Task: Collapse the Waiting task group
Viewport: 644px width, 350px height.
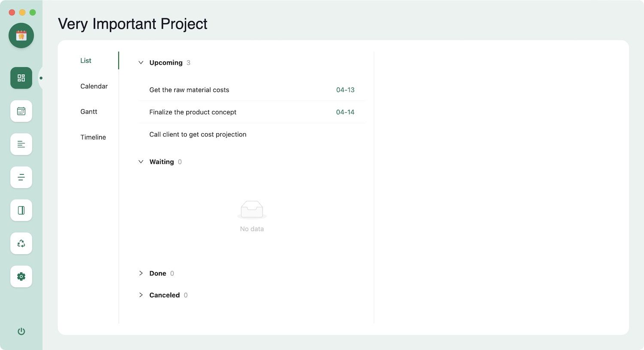Action: 141,162
